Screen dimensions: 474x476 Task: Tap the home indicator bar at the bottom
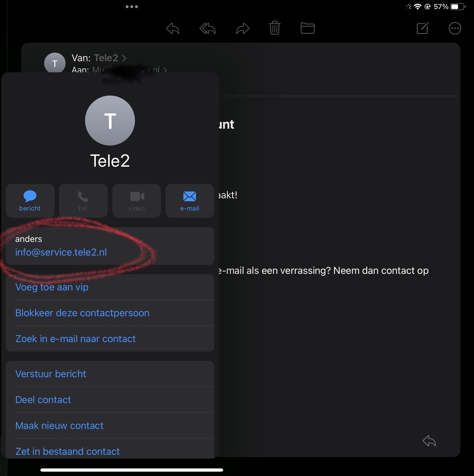(x=132, y=470)
